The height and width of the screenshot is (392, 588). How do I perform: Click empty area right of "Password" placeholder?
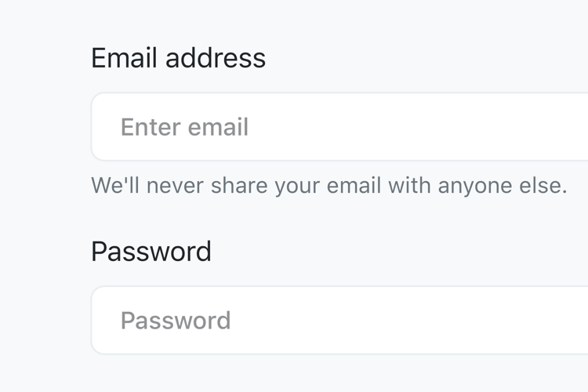431,321
